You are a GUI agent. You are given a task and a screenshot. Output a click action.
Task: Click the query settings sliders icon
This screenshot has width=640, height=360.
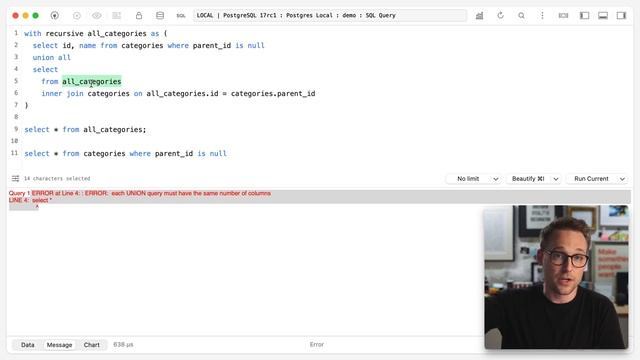pos(16,178)
